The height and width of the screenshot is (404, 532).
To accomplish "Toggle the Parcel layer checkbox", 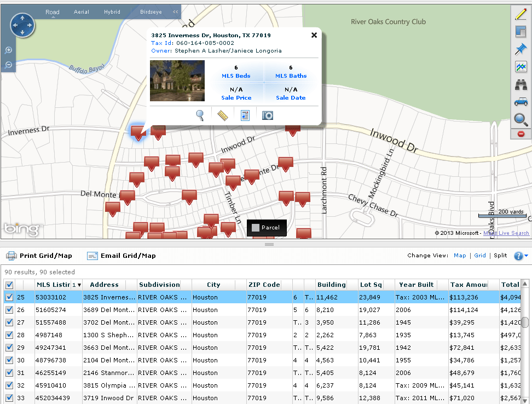I will coord(256,228).
